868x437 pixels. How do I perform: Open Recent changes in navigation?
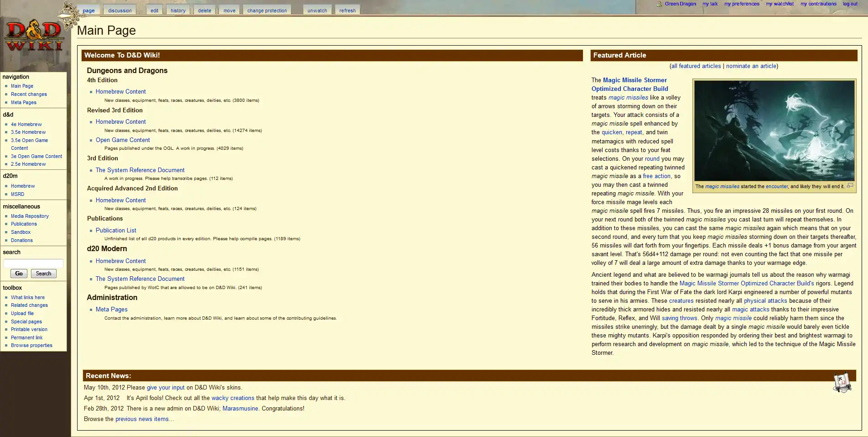tap(29, 94)
